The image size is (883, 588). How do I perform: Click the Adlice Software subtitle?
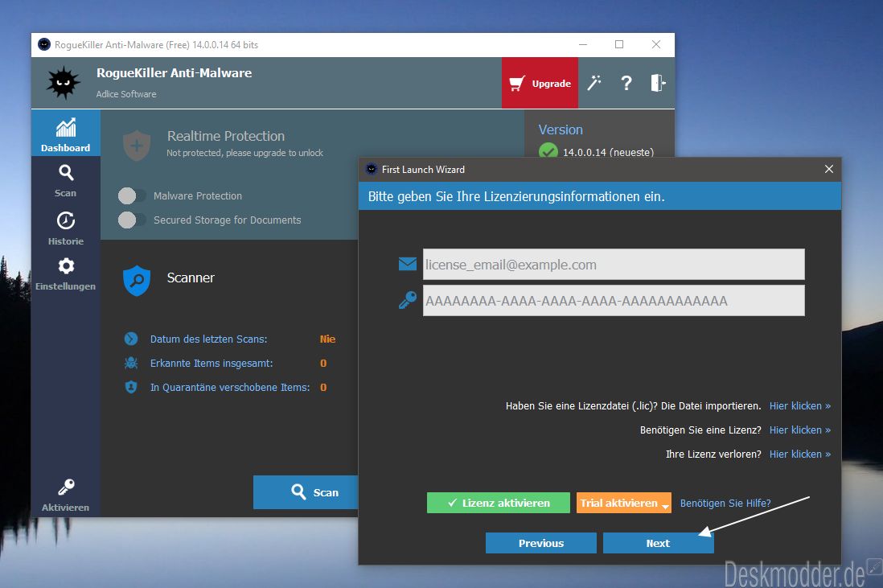pyautogui.click(x=126, y=94)
